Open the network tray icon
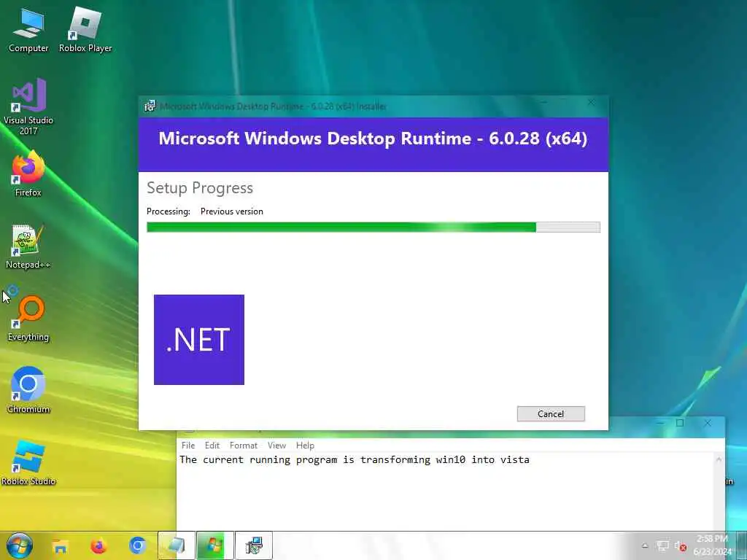Screen dimensions: 747x560 tap(662, 545)
